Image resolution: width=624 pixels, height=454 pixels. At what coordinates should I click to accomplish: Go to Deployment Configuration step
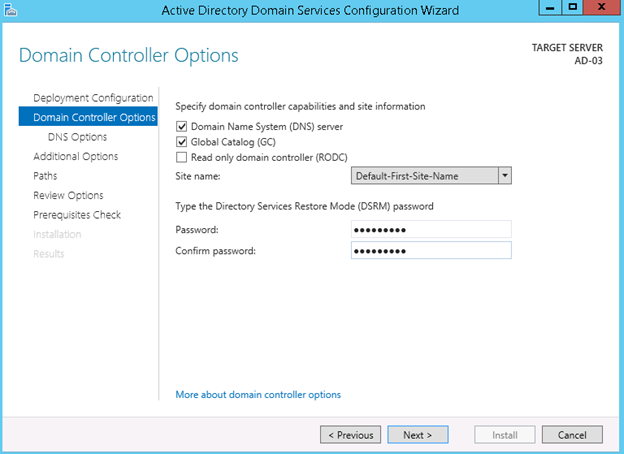[x=93, y=98]
